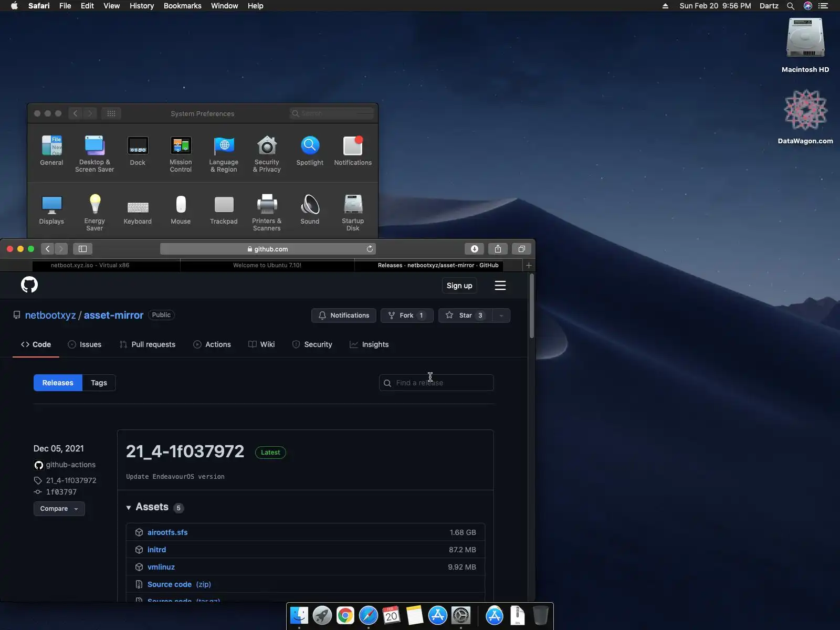Open Launchpad from the Dock

point(322,615)
